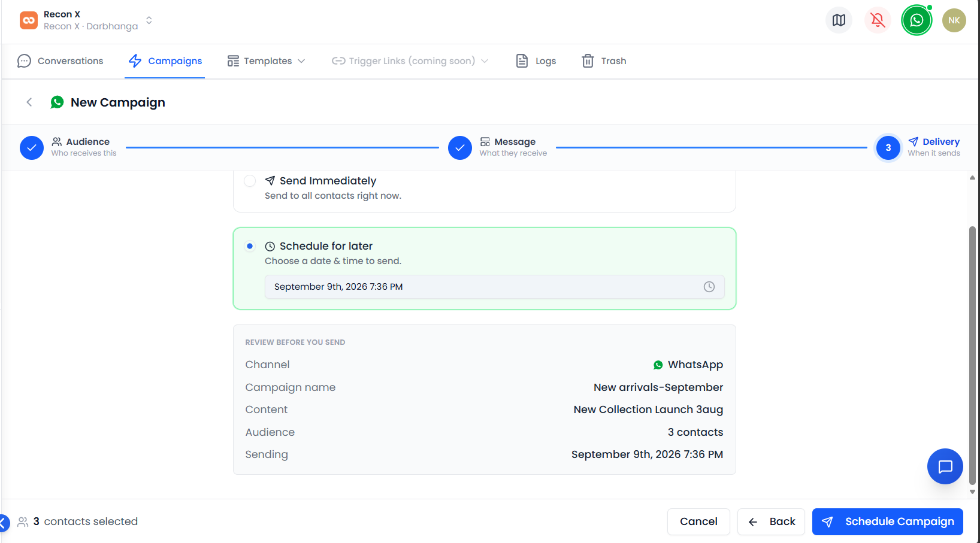Click the WhatsApp icon next to New Campaign
Image resolution: width=980 pixels, height=543 pixels.
coord(57,102)
